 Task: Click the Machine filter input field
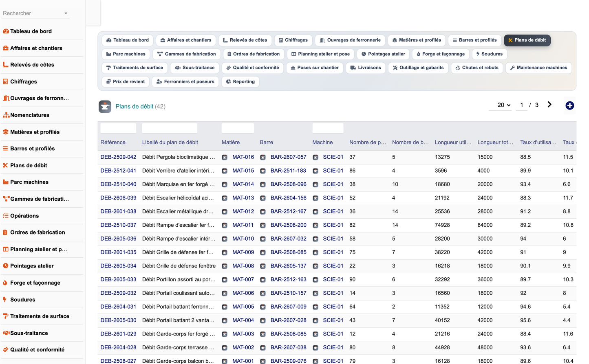pyautogui.click(x=328, y=128)
